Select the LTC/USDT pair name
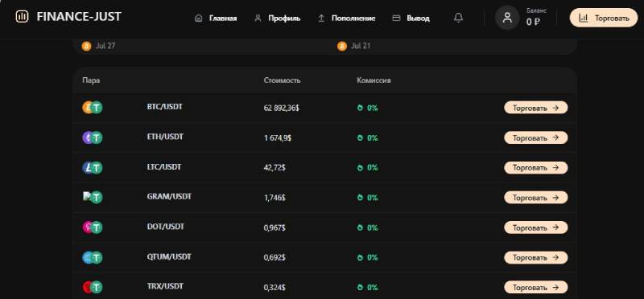The height and width of the screenshot is (299, 644). [x=164, y=167]
